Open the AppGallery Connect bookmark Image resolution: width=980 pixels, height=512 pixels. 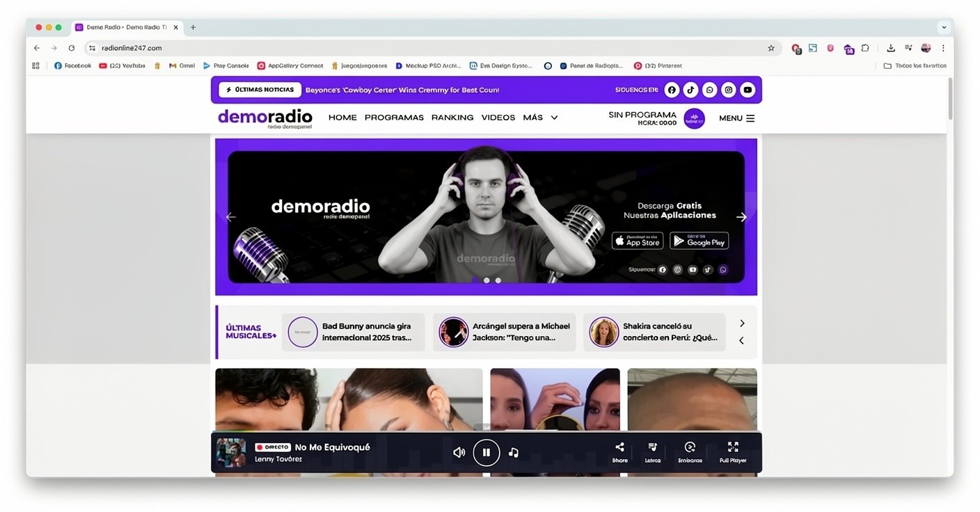[x=290, y=65]
